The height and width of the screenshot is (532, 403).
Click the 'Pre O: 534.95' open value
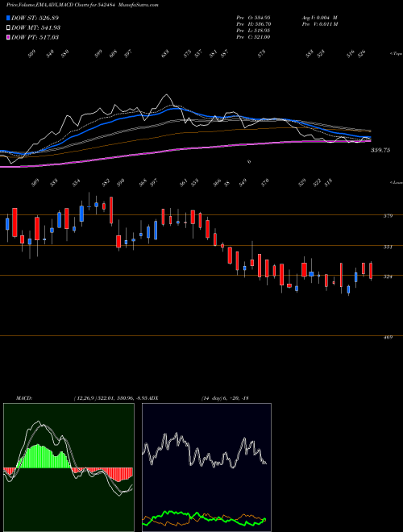pos(253,18)
